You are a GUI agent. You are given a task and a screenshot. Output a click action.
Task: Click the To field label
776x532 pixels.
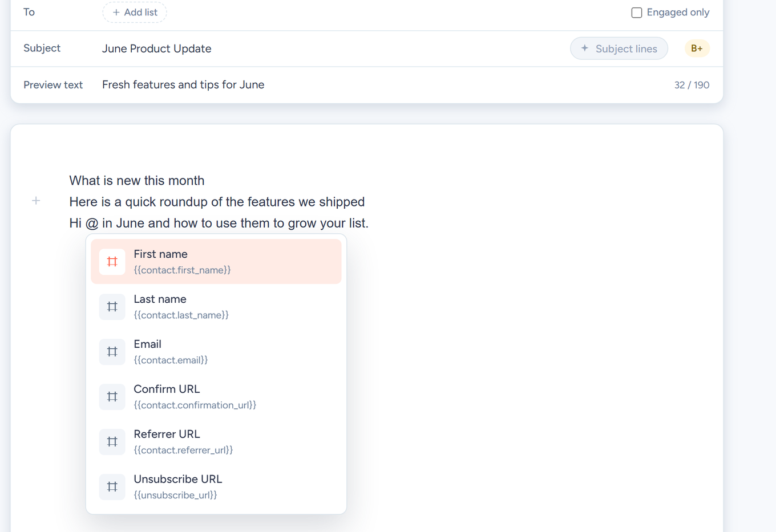click(29, 12)
